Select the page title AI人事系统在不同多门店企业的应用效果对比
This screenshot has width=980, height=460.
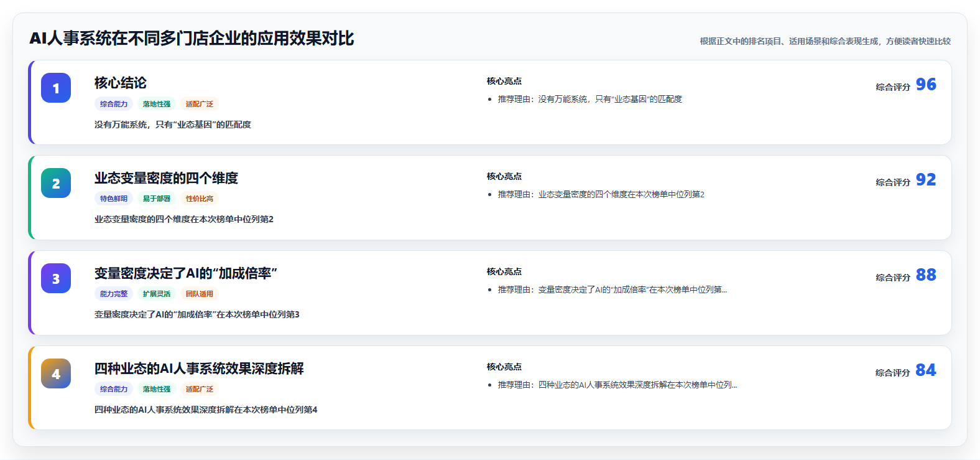[x=192, y=39]
